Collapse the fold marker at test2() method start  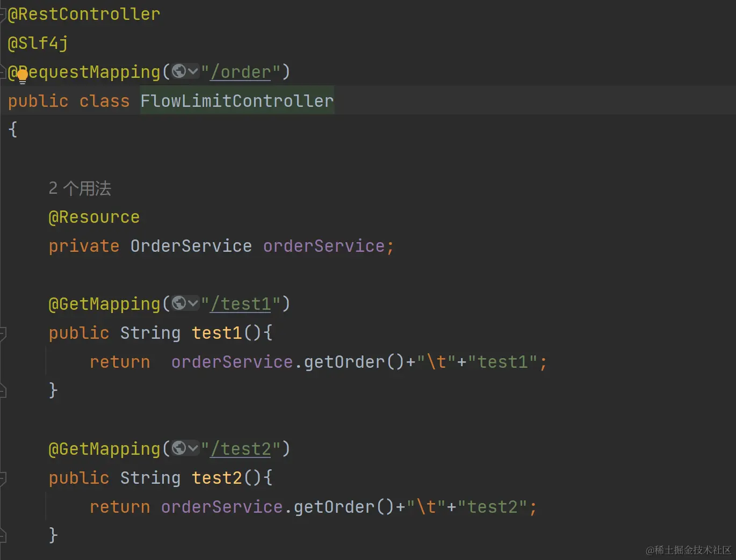pos(3,478)
